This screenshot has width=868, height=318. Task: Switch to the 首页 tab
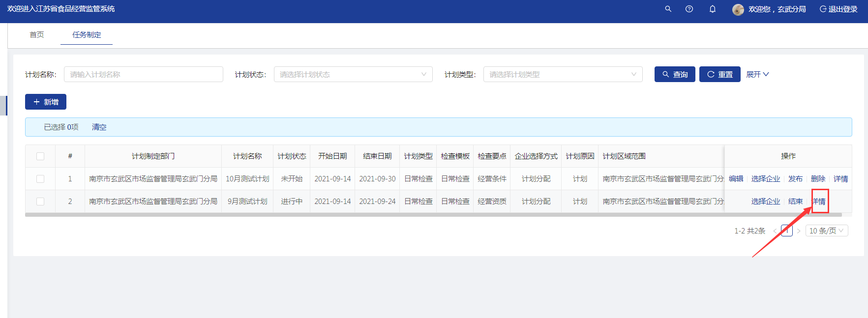37,35
